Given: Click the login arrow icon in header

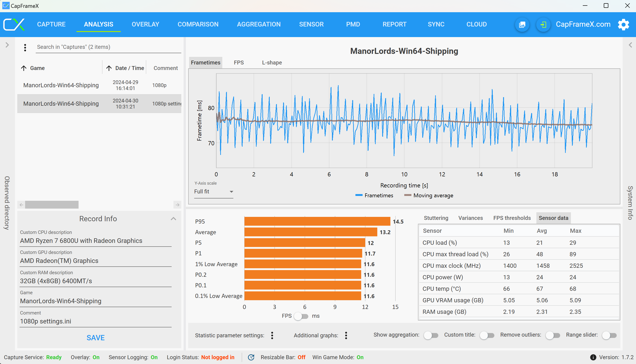Looking at the screenshot, I should click(543, 24).
